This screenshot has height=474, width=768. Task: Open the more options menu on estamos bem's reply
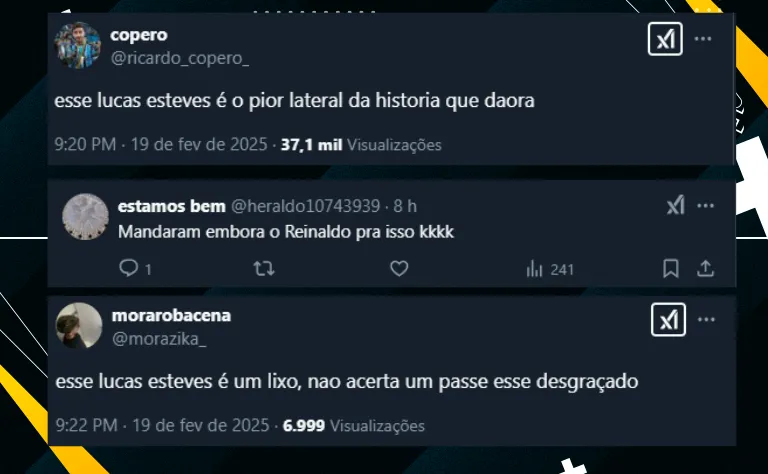(x=705, y=206)
